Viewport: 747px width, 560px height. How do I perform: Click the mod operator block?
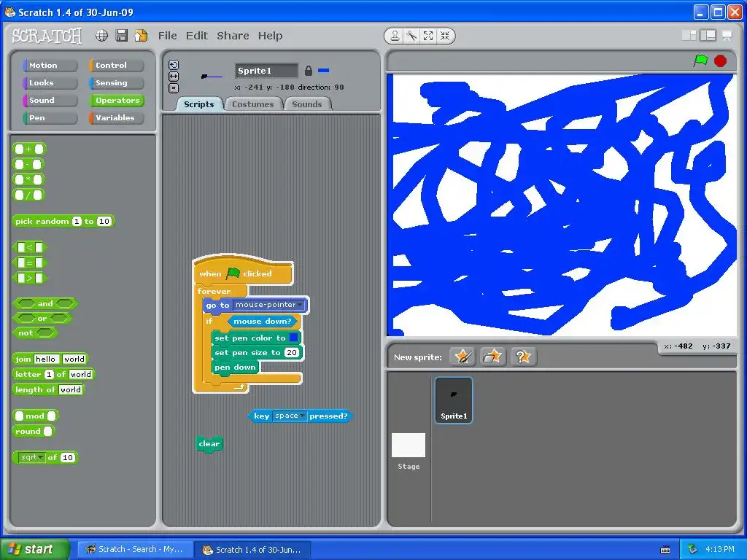35,416
